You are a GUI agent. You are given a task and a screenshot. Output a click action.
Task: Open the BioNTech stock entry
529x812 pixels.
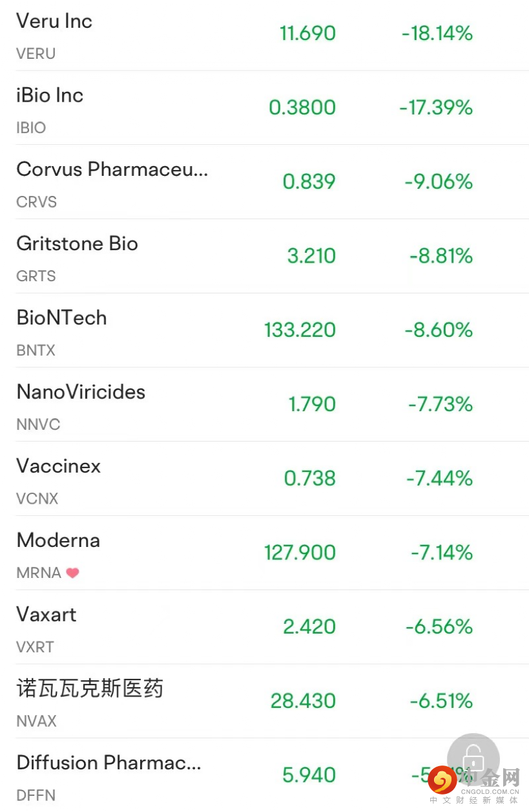click(61, 318)
